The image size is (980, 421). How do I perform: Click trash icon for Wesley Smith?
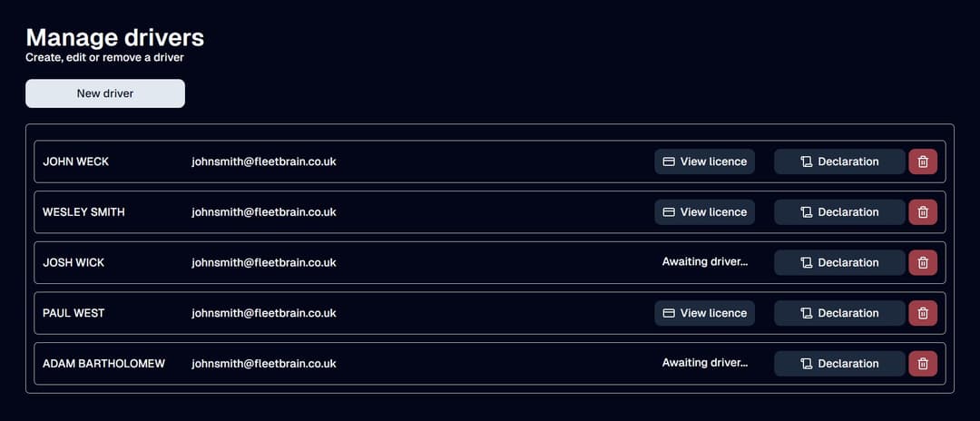(x=923, y=212)
